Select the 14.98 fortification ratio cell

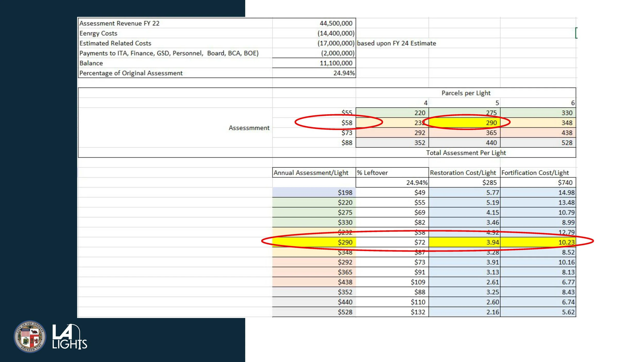click(538, 192)
